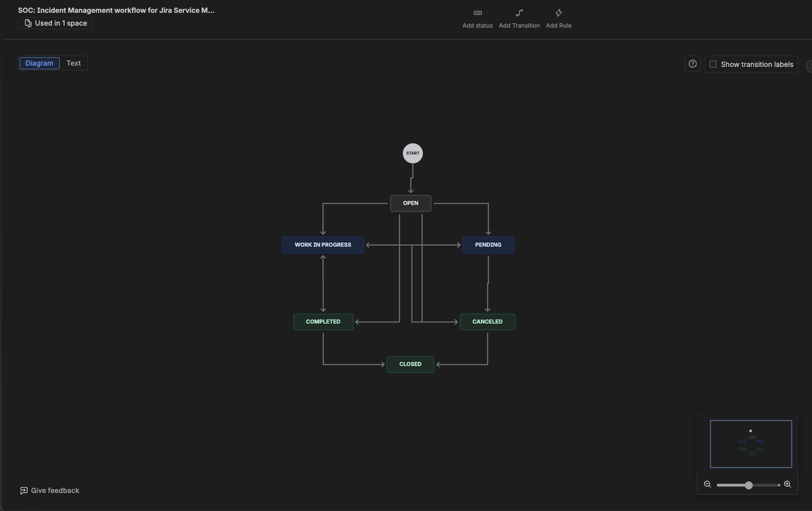The height and width of the screenshot is (511, 812).
Task: Click the zoom in magnifier icon
Action: pyautogui.click(x=787, y=485)
